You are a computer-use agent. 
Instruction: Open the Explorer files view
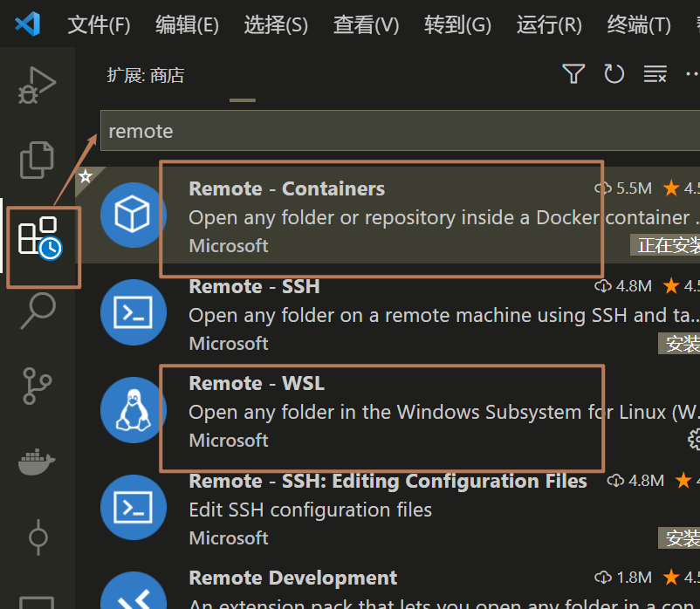tap(37, 161)
